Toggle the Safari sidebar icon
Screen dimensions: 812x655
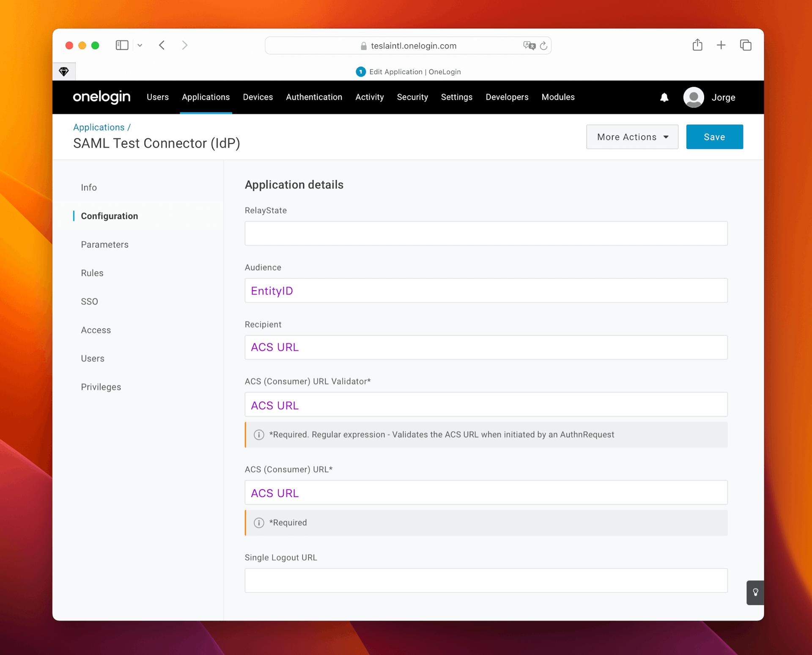point(122,45)
